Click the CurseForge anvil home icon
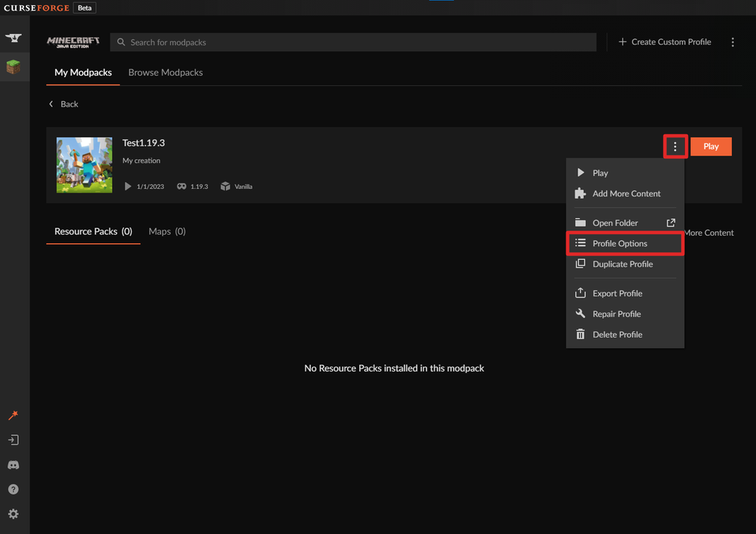Image resolution: width=756 pixels, height=534 pixels. coord(14,38)
